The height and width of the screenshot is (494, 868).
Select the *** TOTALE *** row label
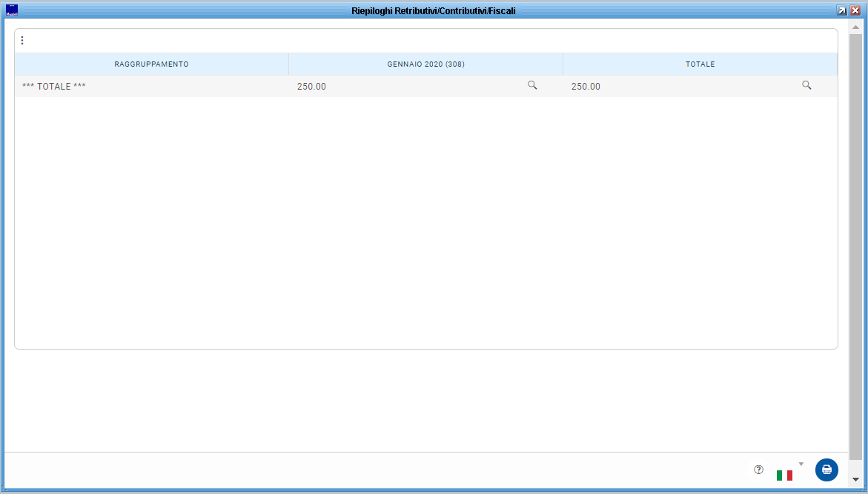tap(53, 87)
